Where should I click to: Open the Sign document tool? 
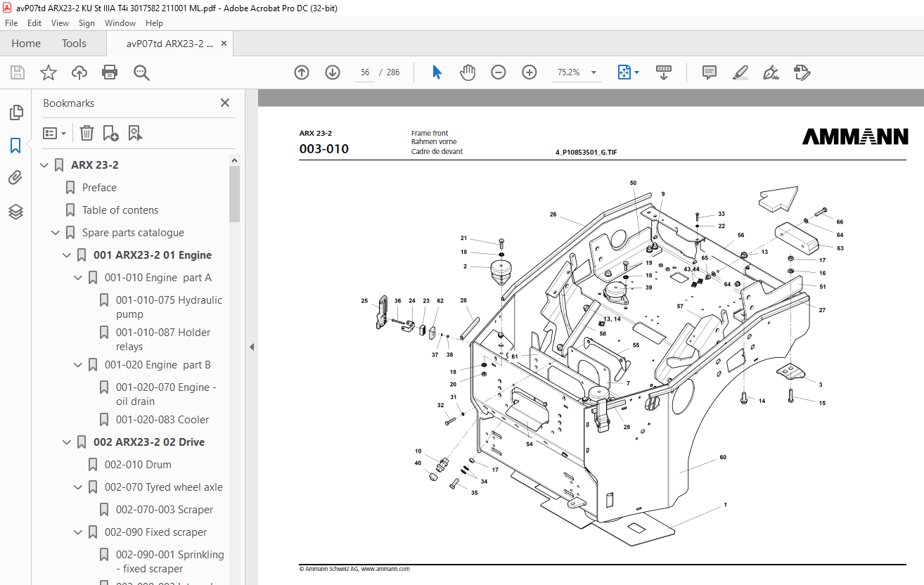771,72
